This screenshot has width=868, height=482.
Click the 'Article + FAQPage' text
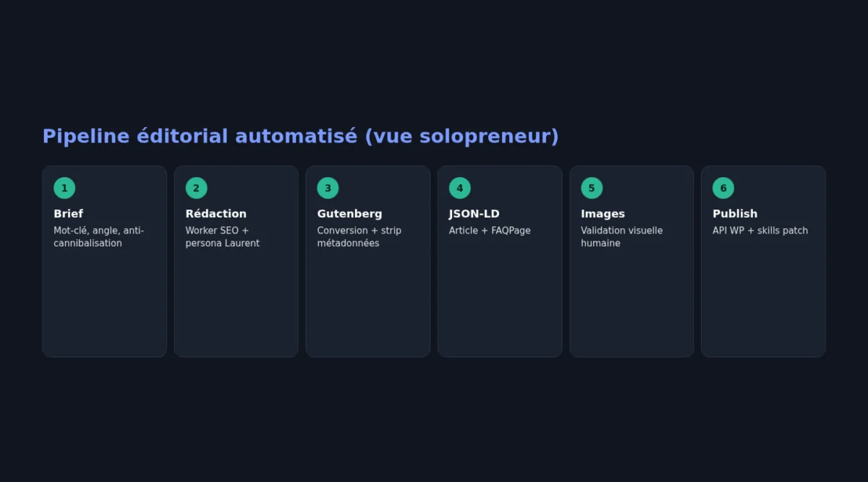click(x=490, y=231)
